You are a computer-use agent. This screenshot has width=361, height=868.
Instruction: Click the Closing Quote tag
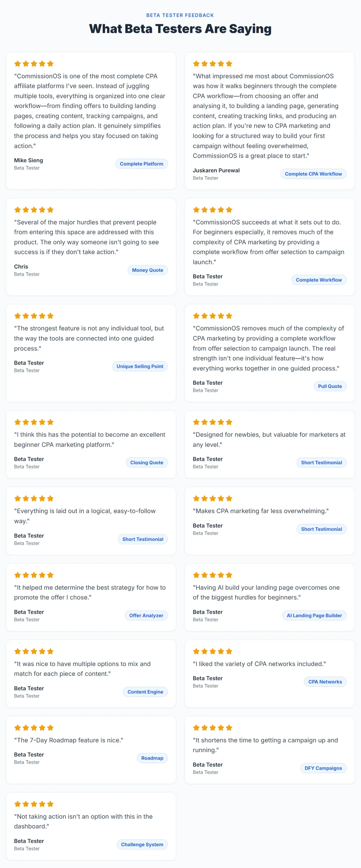[147, 463]
